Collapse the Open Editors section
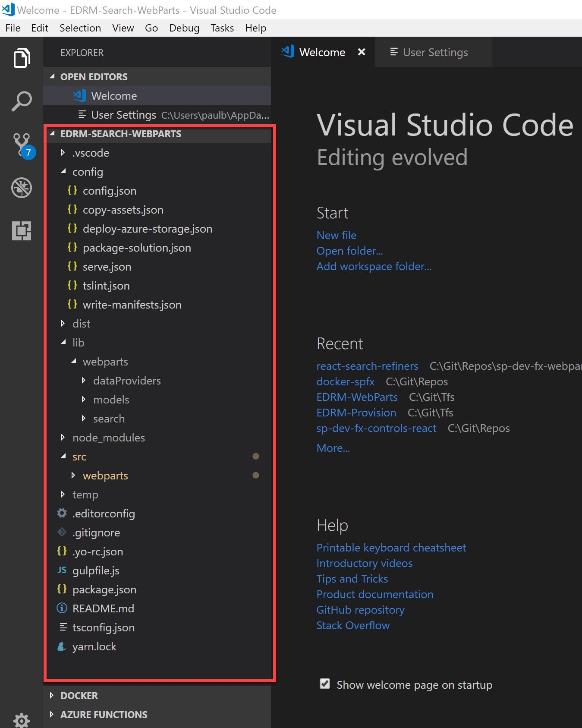The width and height of the screenshot is (582, 728). click(x=53, y=76)
